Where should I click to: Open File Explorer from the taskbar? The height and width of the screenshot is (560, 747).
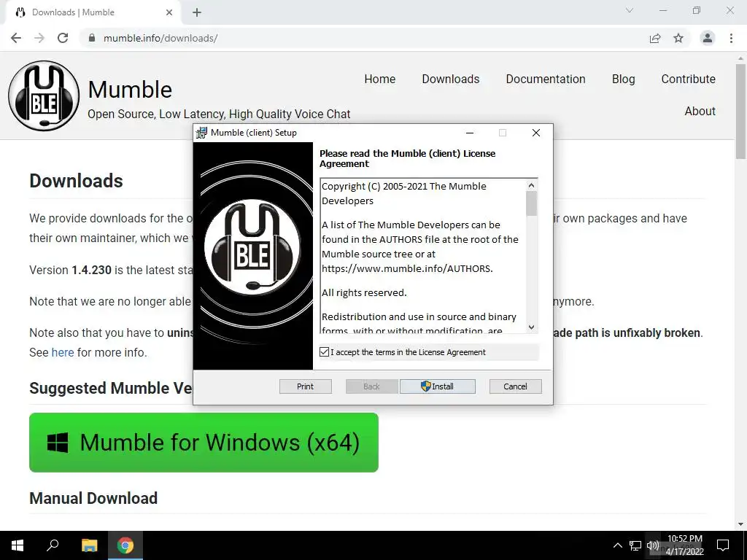pyautogui.click(x=89, y=545)
